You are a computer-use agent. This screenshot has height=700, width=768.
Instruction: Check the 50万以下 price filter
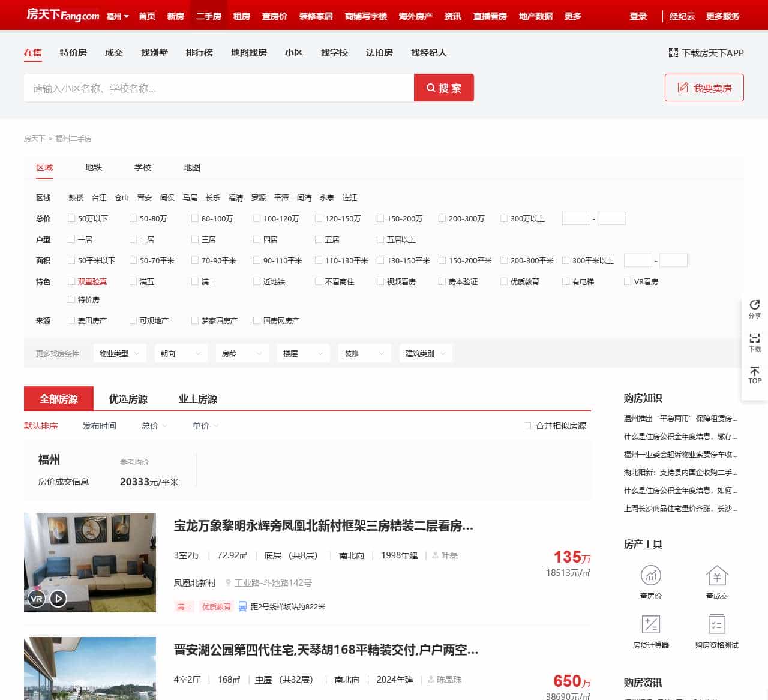tap(71, 218)
